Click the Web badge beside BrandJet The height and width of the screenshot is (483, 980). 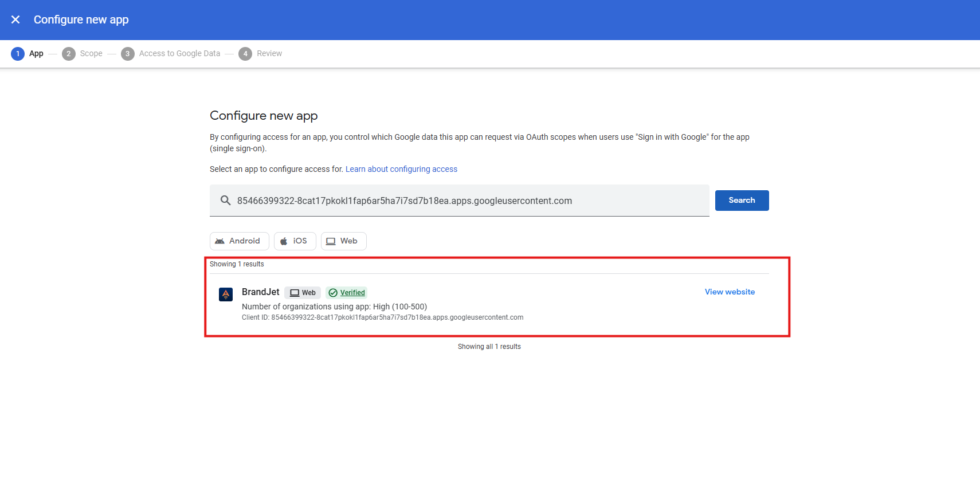point(303,293)
